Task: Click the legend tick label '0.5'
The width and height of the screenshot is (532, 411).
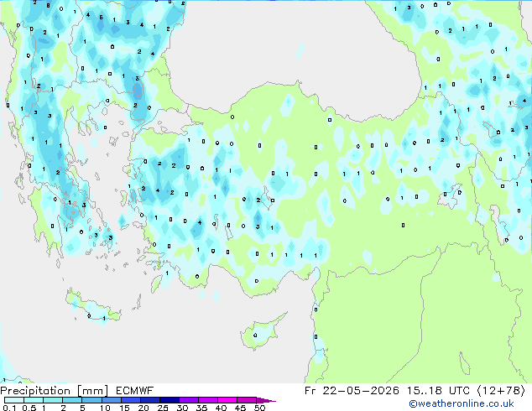Action: [29, 408]
